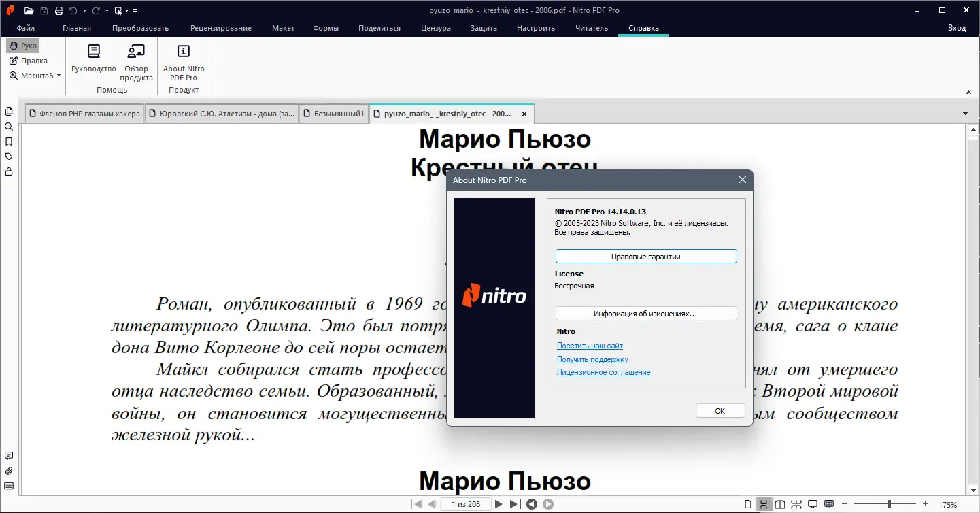
Task: Switch to facing pages view
Action: (x=780, y=504)
